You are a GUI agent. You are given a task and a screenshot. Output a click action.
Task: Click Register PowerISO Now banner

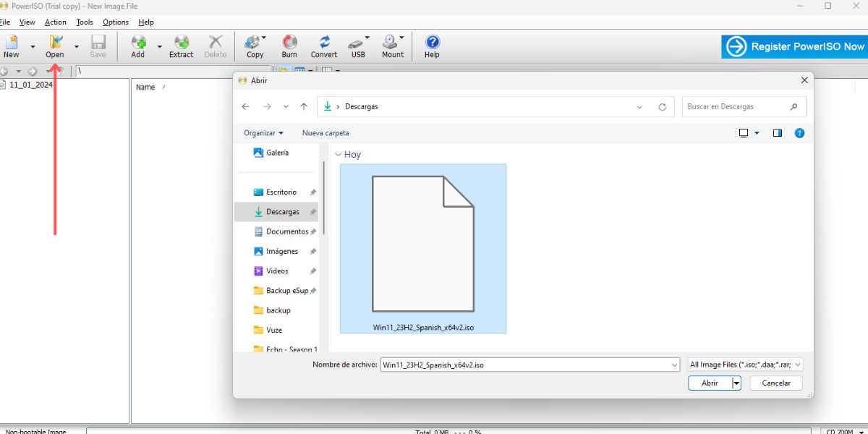coord(794,46)
